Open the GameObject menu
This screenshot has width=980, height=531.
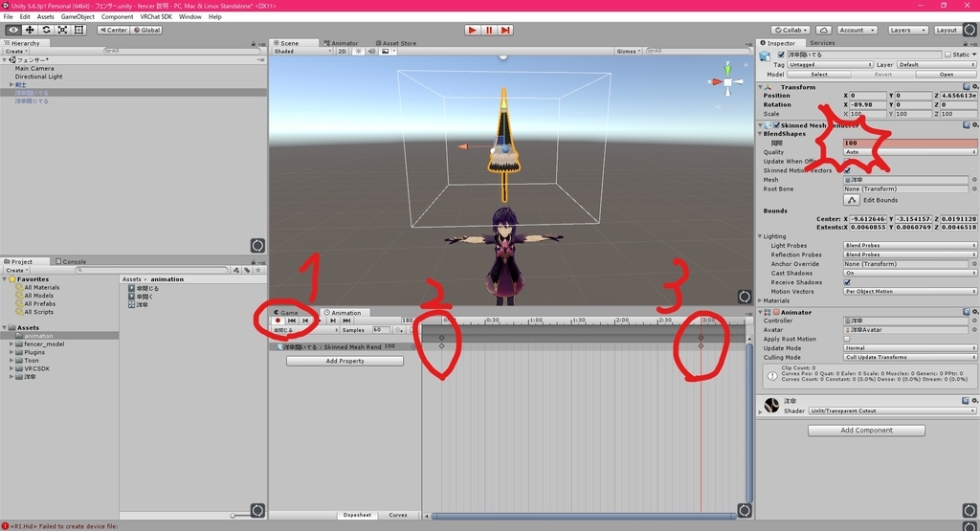tap(78, 17)
